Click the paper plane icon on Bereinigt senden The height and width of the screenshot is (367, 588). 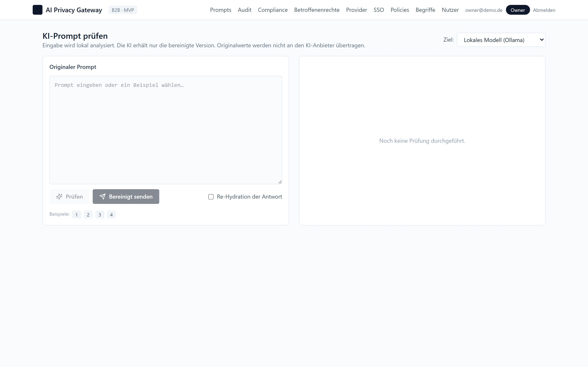click(102, 197)
